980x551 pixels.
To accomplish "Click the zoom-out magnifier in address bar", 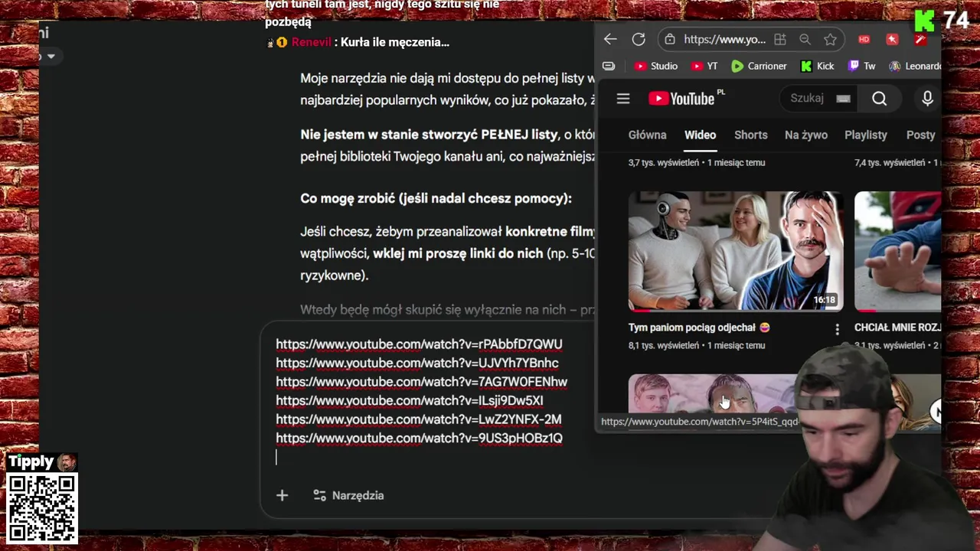I will click(x=805, y=40).
